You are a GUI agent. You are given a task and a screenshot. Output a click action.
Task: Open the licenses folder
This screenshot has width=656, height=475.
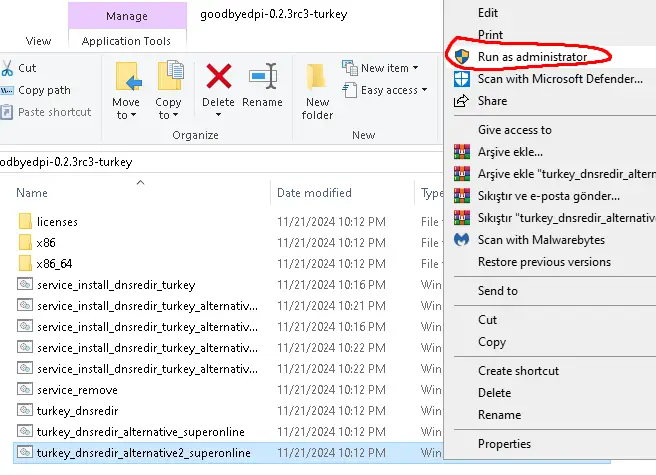57,221
